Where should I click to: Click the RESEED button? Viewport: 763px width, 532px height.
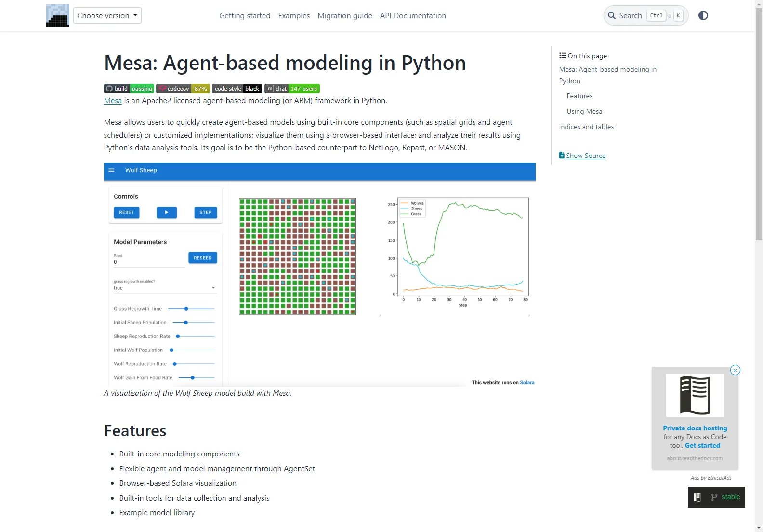point(203,258)
